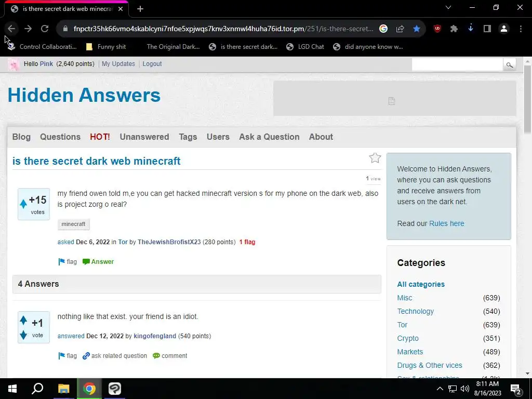Viewport: 532px width, 399px height.
Task: Open the Pink username profile link
Action: tap(46, 64)
